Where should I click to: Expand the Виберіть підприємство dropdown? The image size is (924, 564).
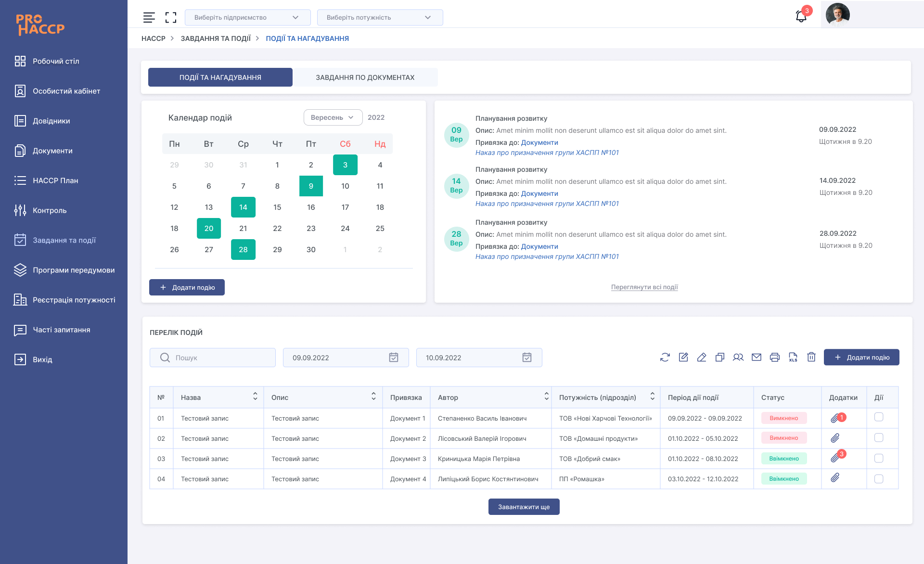(x=247, y=17)
